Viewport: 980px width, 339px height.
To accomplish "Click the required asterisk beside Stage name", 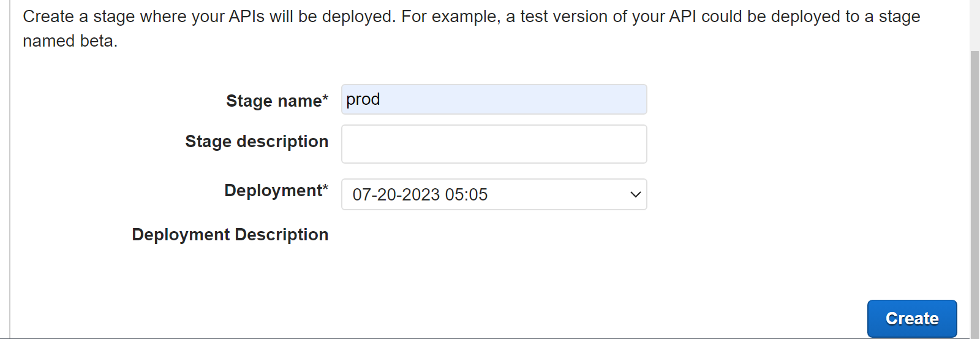I will pyautogui.click(x=325, y=97).
